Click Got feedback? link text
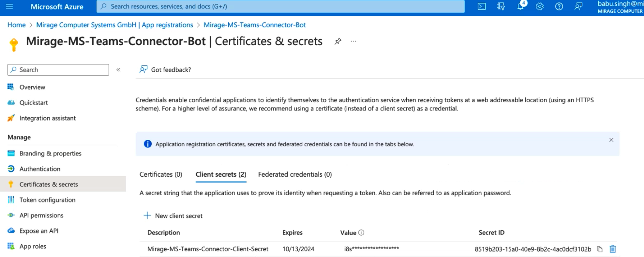The width and height of the screenshot is (644, 257). [171, 70]
